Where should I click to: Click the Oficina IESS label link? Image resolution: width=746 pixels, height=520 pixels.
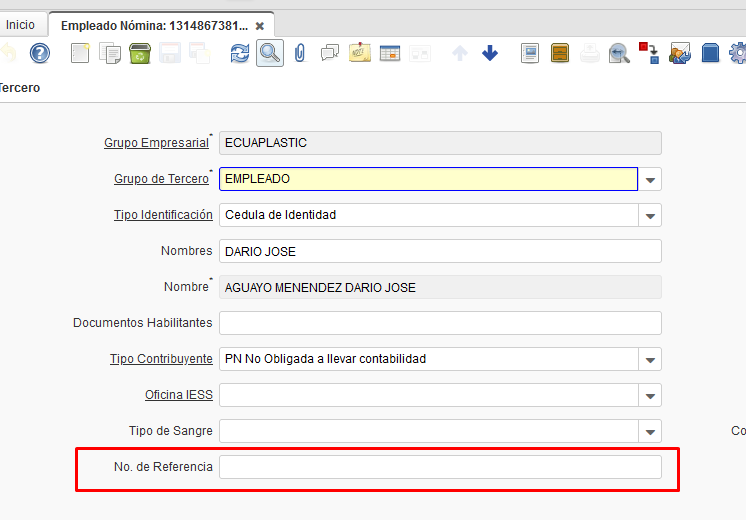click(178, 395)
